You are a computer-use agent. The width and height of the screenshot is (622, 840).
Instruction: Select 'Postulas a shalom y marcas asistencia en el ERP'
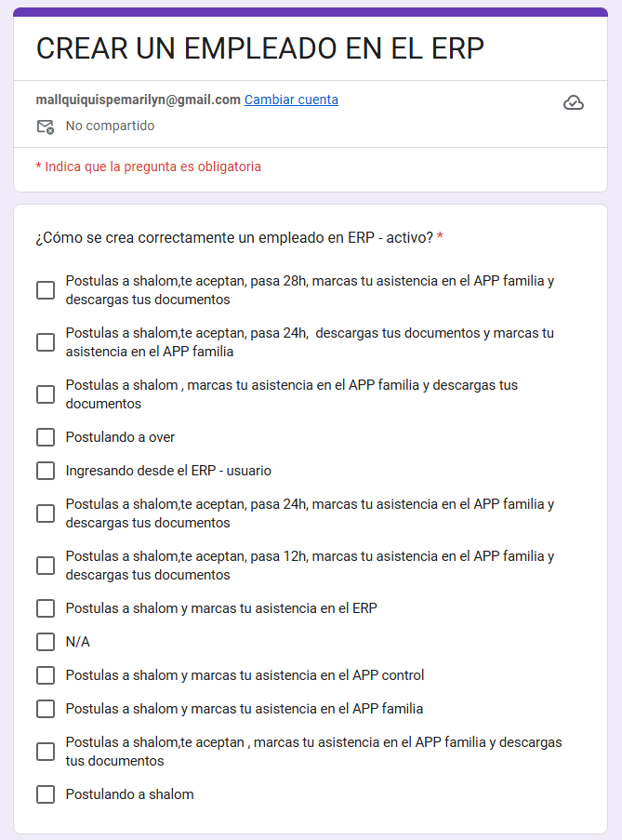(46, 608)
